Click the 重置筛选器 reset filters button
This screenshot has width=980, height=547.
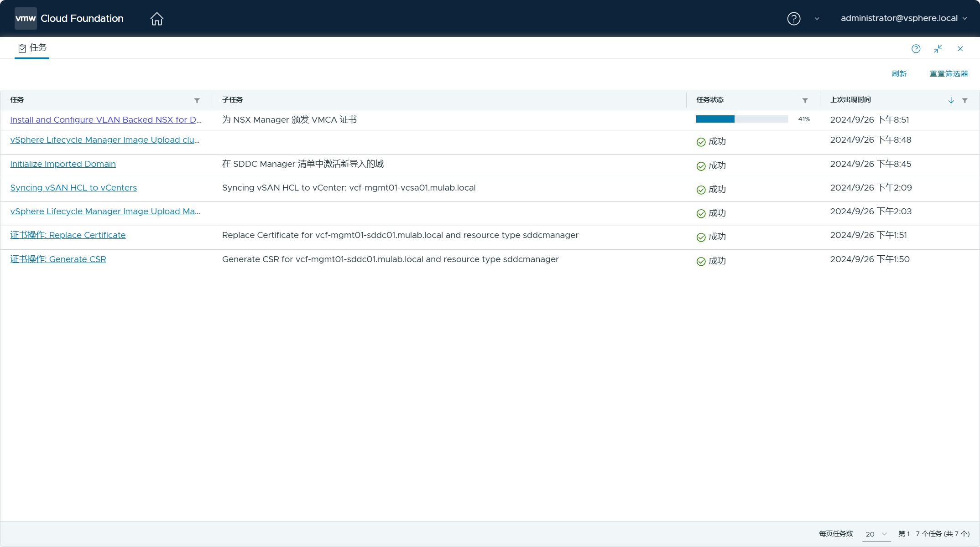click(x=949, y=74)
